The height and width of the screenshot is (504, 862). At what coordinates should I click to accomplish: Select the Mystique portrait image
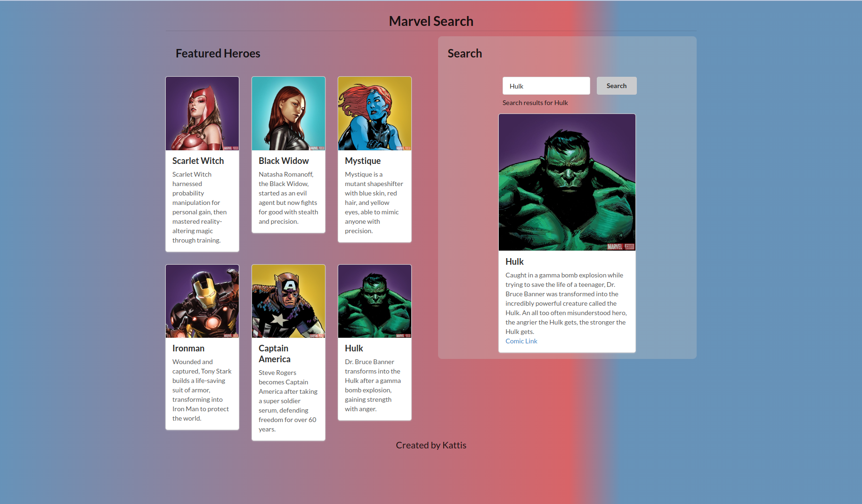[x=374, y=114]
